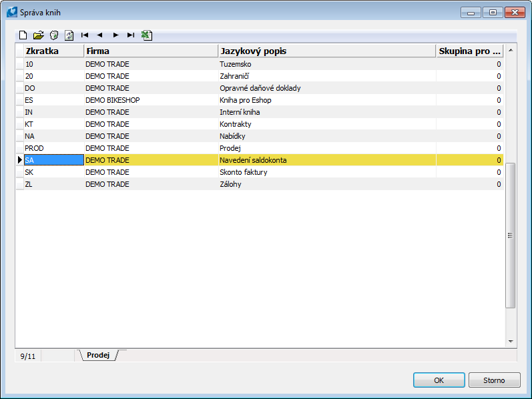This screenshot has width=532, height=399.
Task: Click the Prodej description cell in PROD row
Action: tap(327, 148)
